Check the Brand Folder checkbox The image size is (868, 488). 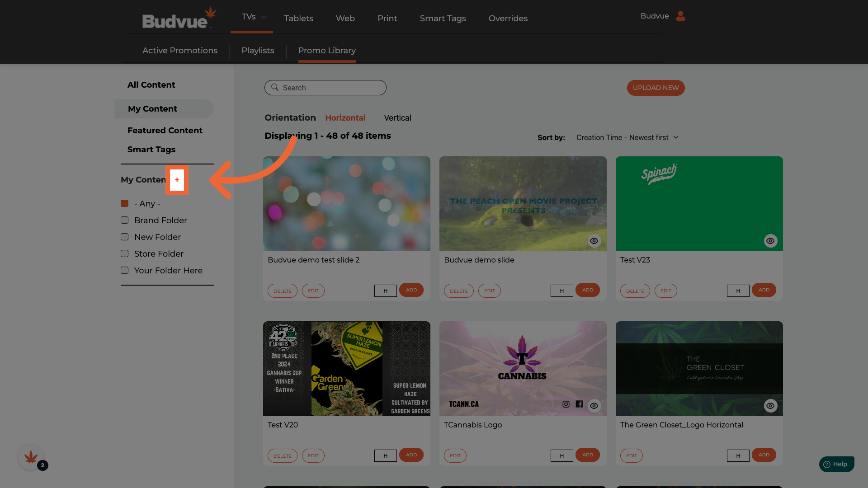coord(125,221)
